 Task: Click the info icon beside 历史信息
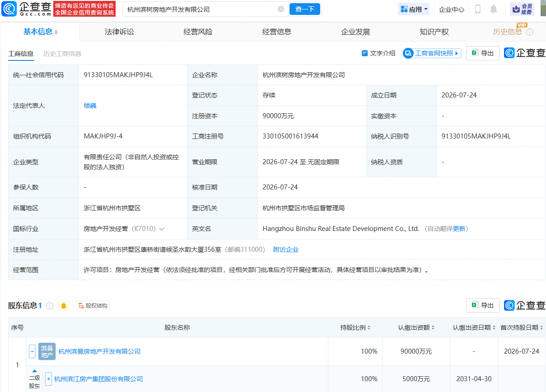point(530,32)
